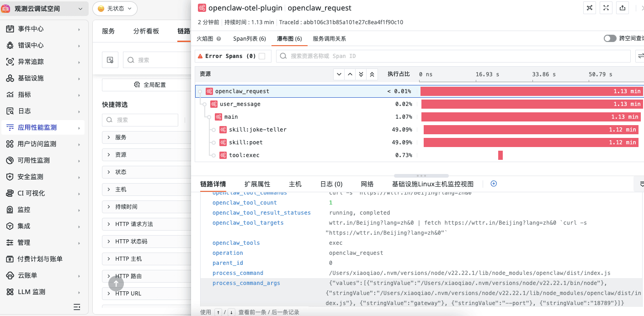Click the saved views icon beside search
The image size is (644, 316).
tap(110, 60)
